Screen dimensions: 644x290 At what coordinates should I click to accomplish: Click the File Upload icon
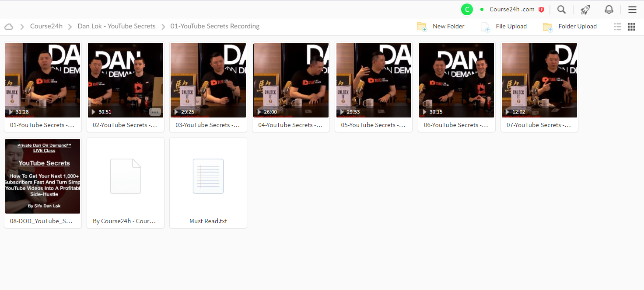tap(485, 27)
